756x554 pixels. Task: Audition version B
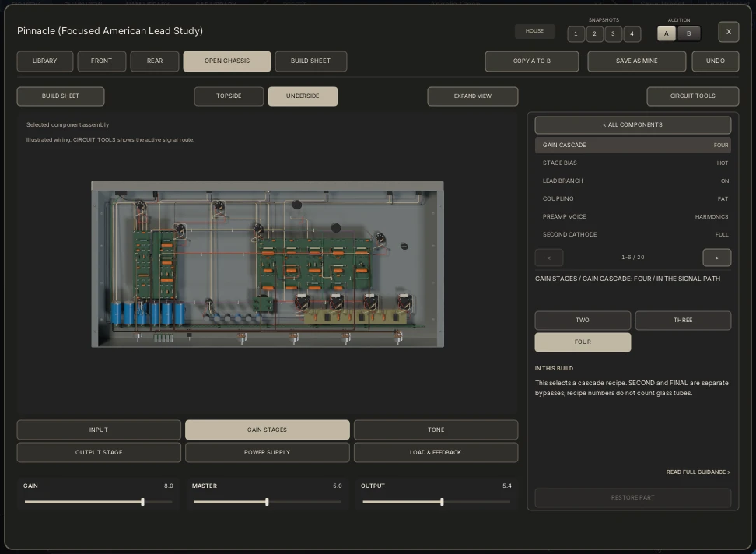pos(689,33)
